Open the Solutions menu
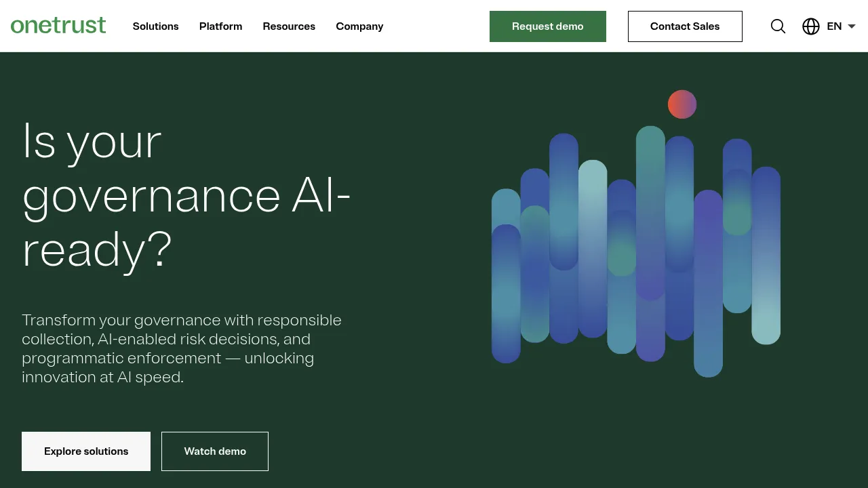The width and height of the screenshot is (868, 488). 156,26
